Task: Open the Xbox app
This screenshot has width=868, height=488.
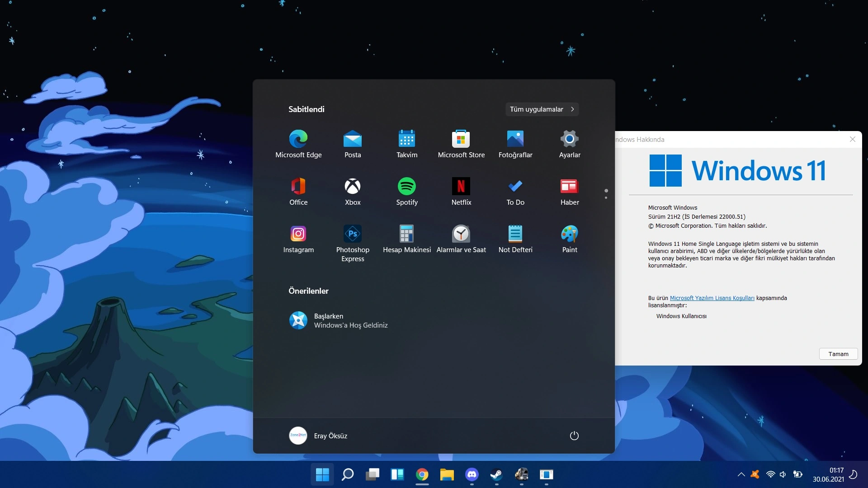Action: [x=353, y=192]
